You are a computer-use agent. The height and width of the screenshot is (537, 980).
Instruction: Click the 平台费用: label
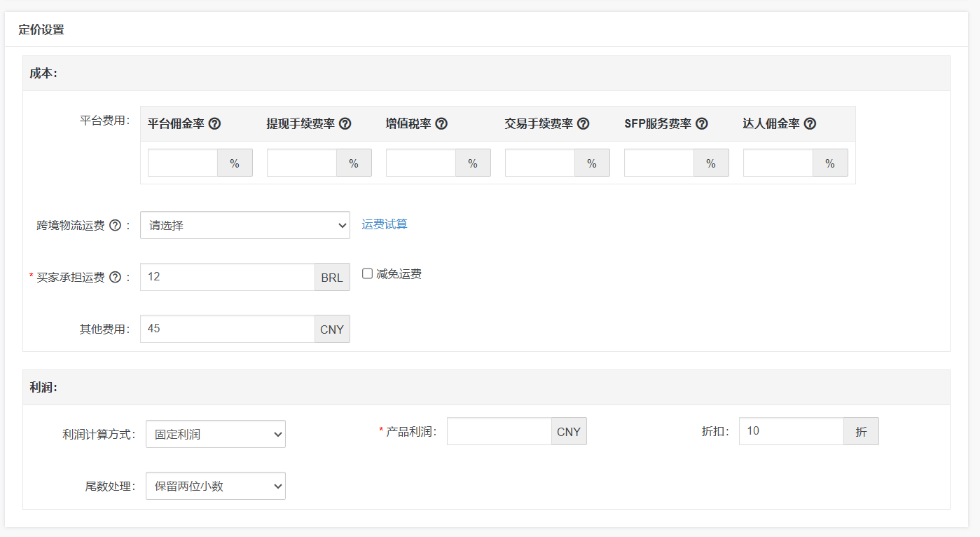(x=105, y=121)
